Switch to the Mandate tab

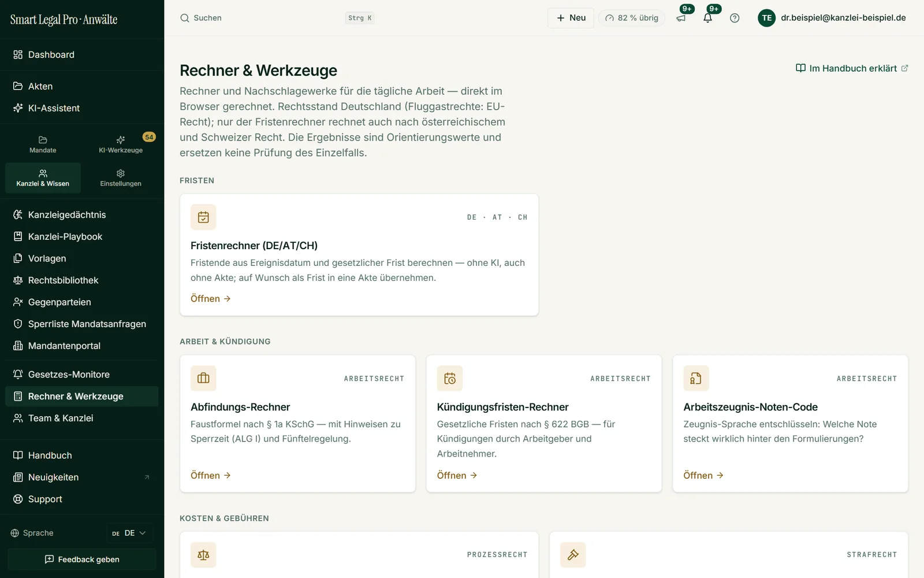coord(43,144)
